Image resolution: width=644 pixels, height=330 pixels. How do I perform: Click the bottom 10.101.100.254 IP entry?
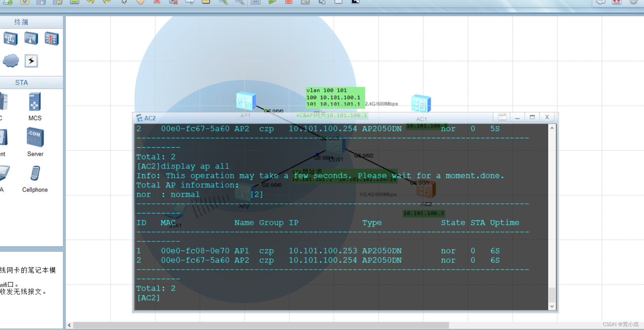click(x=323, y=260)
